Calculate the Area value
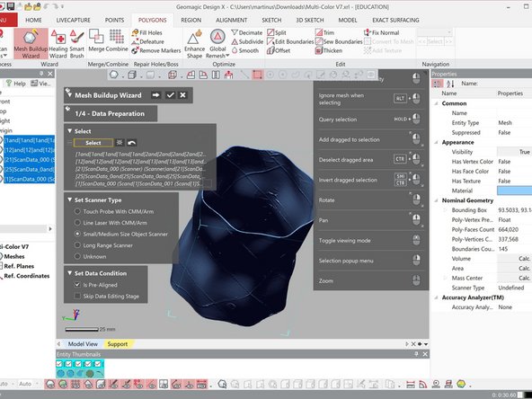The height and width of the screenshot is (399, 532). pyautogui.click(x=514, y=269)
